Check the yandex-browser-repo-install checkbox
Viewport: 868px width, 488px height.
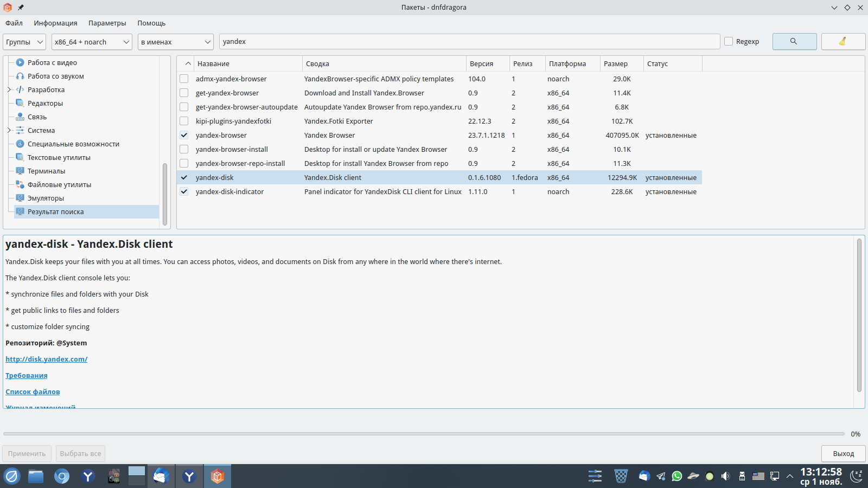coord(184,163)
